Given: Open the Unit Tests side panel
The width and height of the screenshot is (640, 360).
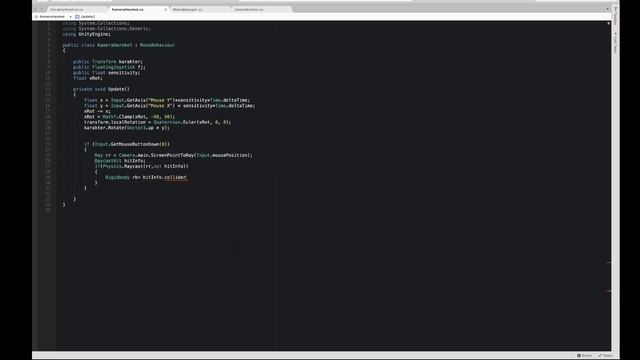Looking at the screenshot, I should point(616,42).
